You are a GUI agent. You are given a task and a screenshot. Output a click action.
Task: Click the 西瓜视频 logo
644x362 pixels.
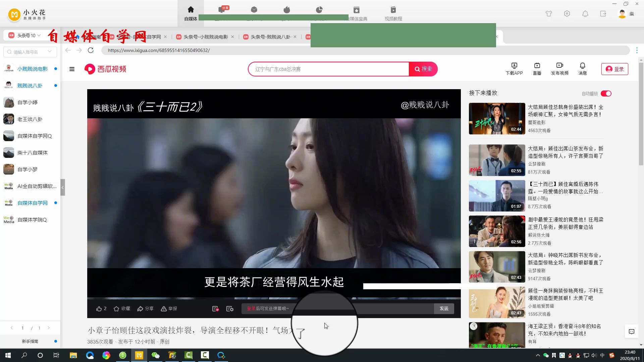(x=105, y=69)
